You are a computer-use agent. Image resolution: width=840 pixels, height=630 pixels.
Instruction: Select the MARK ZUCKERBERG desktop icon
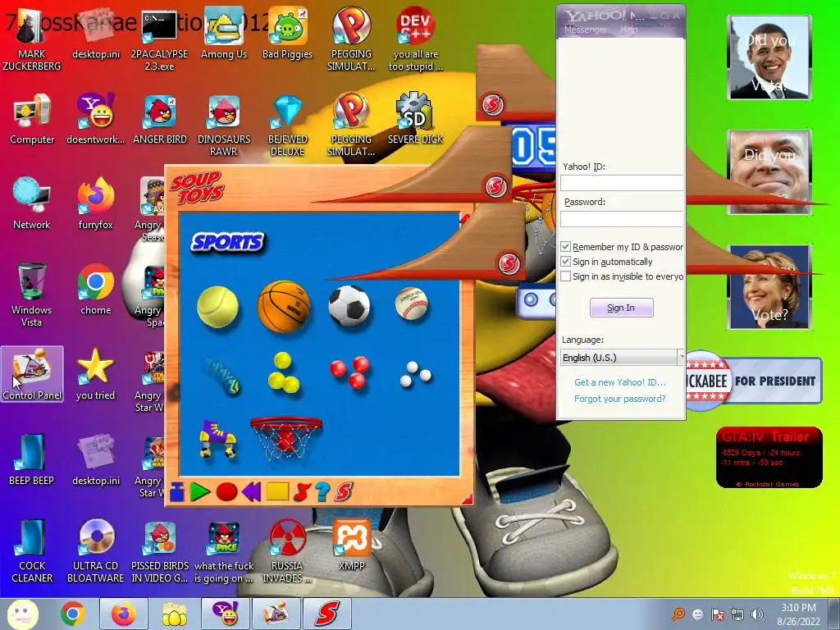tap(32, 40)
